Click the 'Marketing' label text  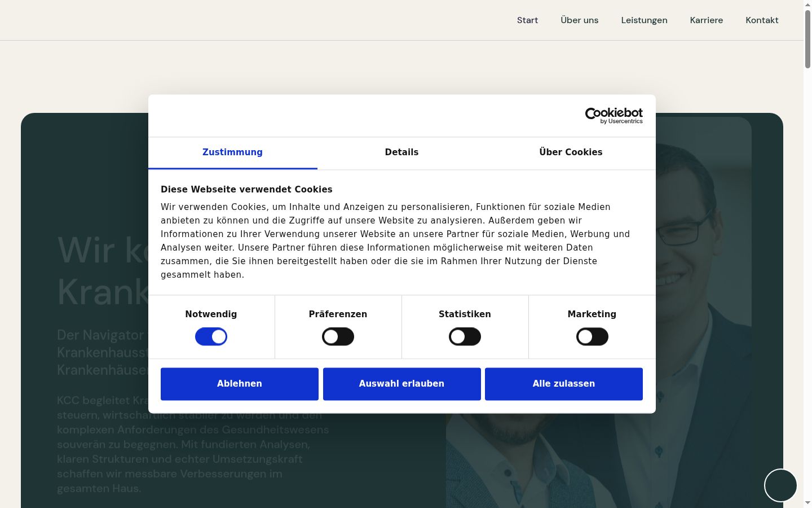pos(592,314)
